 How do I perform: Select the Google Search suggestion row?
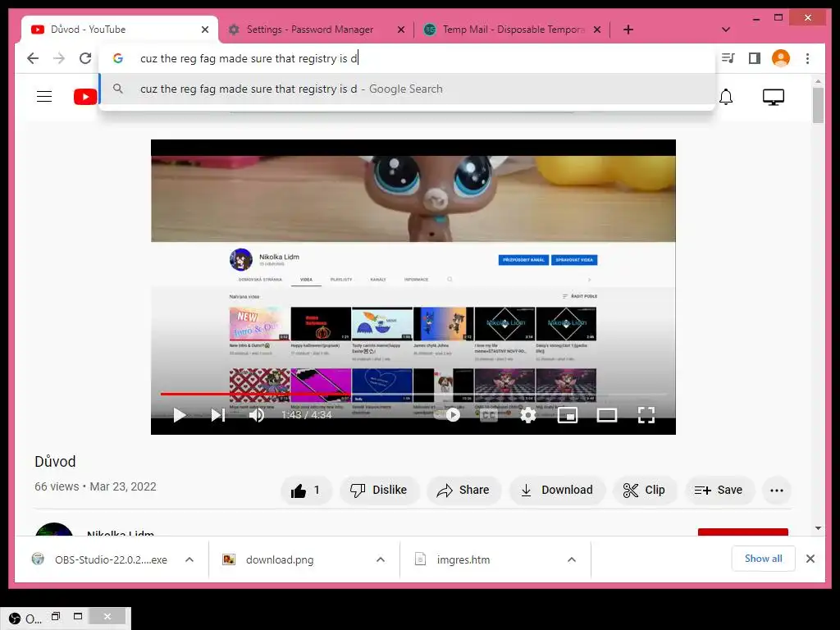point(407,89)
